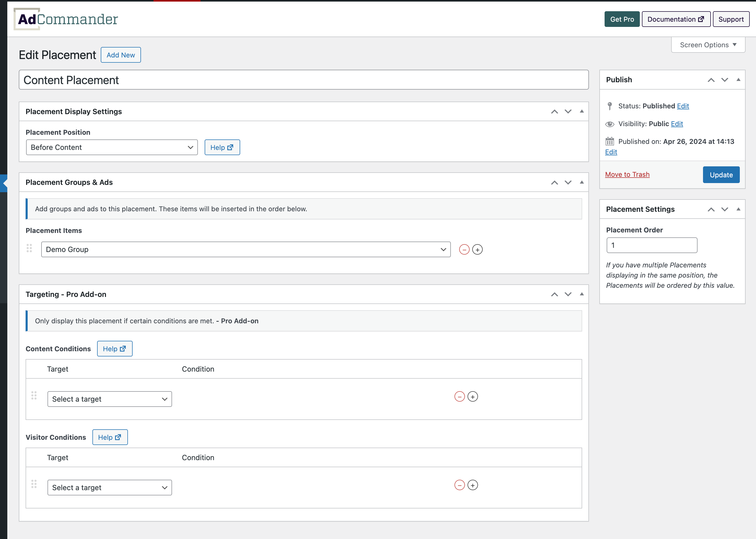Image resolution: width=756 pixels, height=539 pixels.
Task: Click the publish date calendar icon
Action: tap(610, 141)
